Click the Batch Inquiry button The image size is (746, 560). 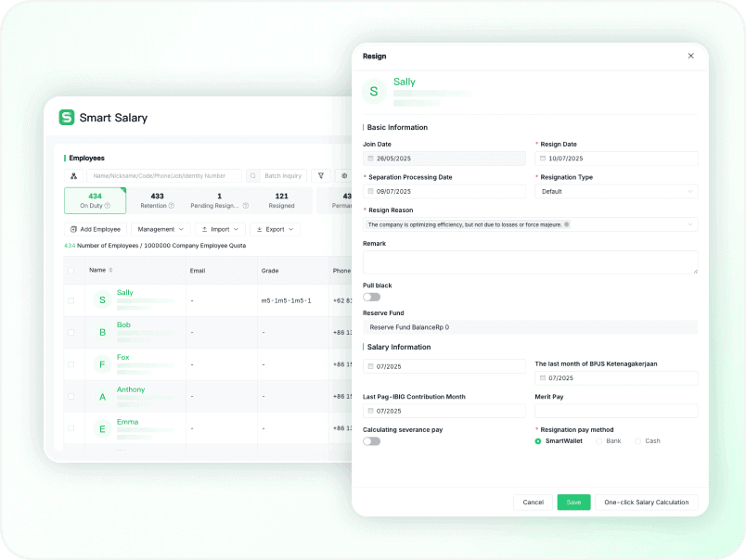(x=283, y=176)
